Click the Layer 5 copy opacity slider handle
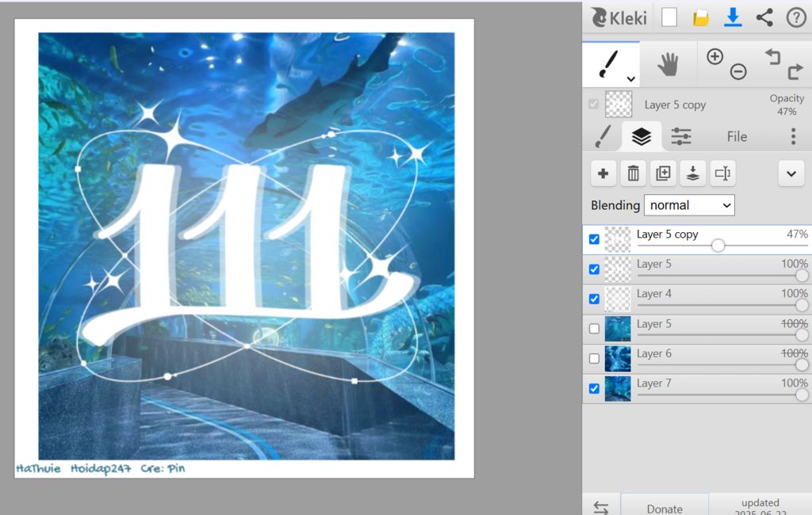Screen dimensions: 812x515 pyautogui.click(x=718, y=246)
